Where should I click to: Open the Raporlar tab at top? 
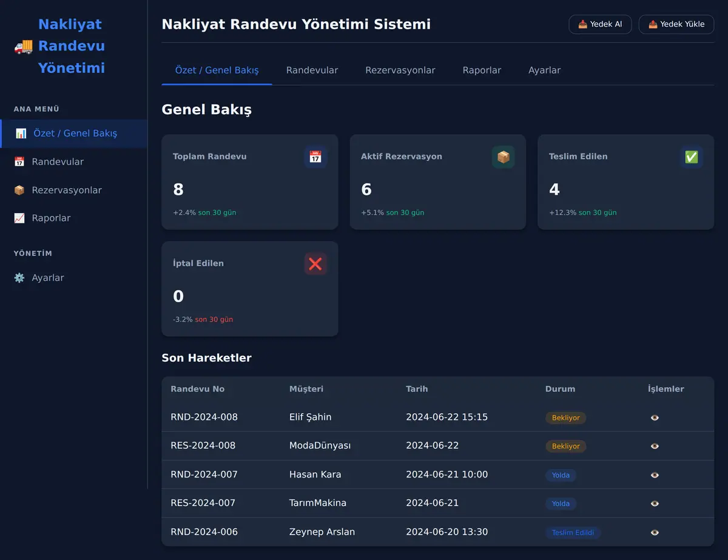(482, 70)
